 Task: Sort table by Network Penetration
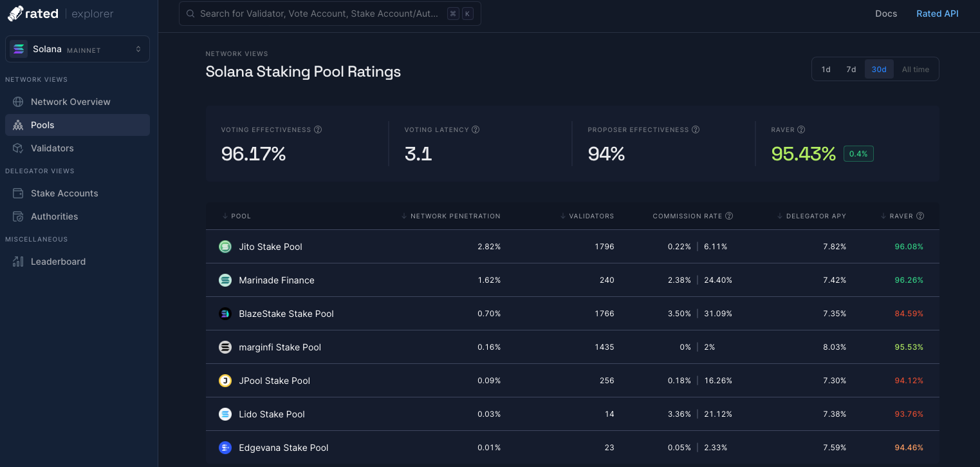(x=451, y=216)
